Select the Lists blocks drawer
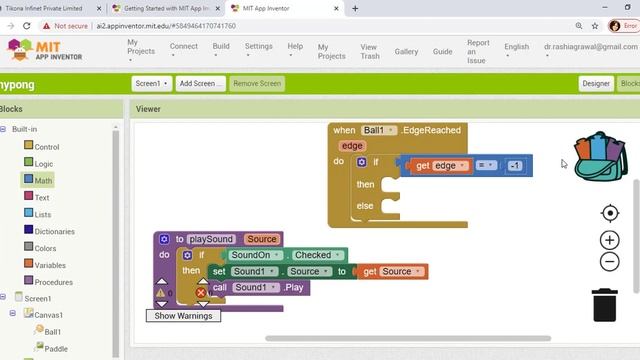The image size is (640, 360). click(x=38, y=214)
